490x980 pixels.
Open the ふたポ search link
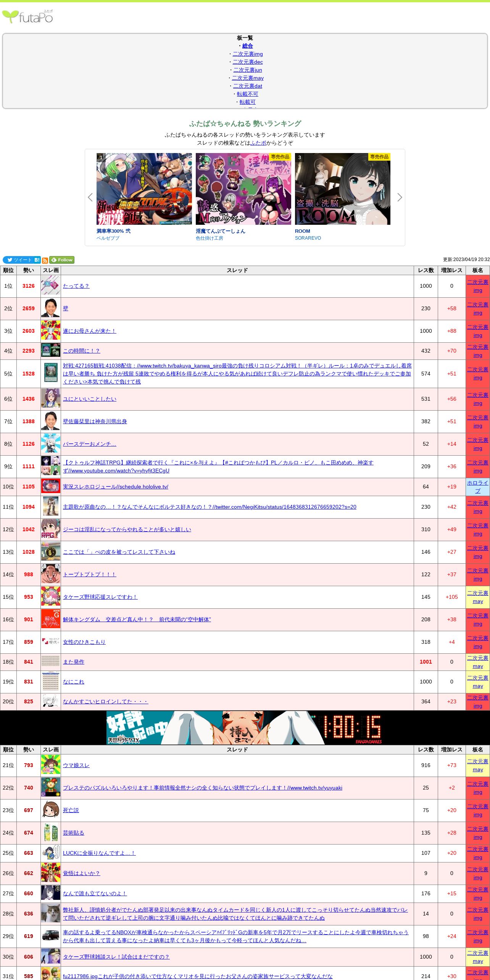click(x=258, y=143)
